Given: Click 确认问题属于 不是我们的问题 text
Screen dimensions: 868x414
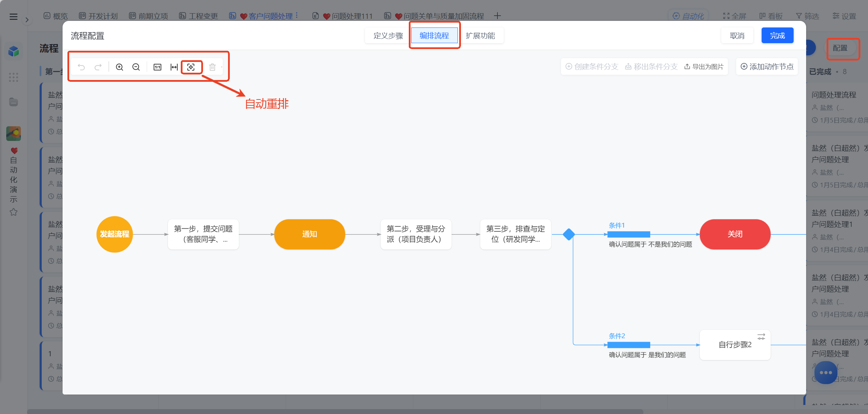Looking at the screenshot, I should click(650, 245).
